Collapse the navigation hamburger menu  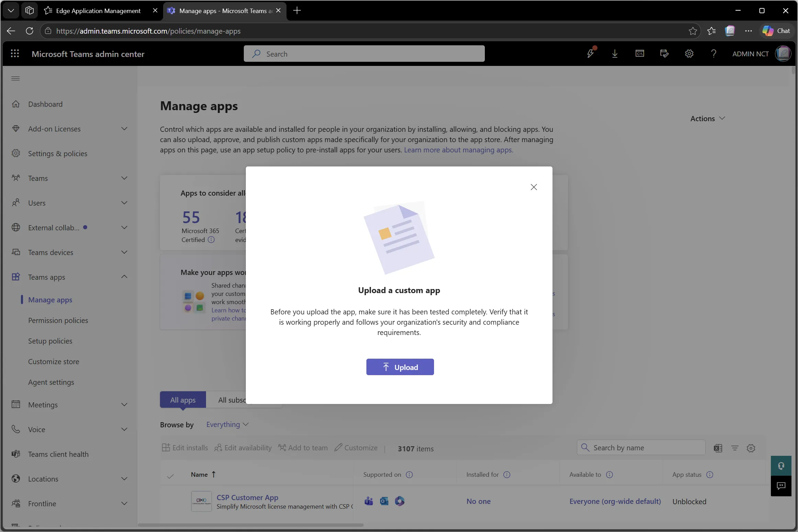click(15, 79)
